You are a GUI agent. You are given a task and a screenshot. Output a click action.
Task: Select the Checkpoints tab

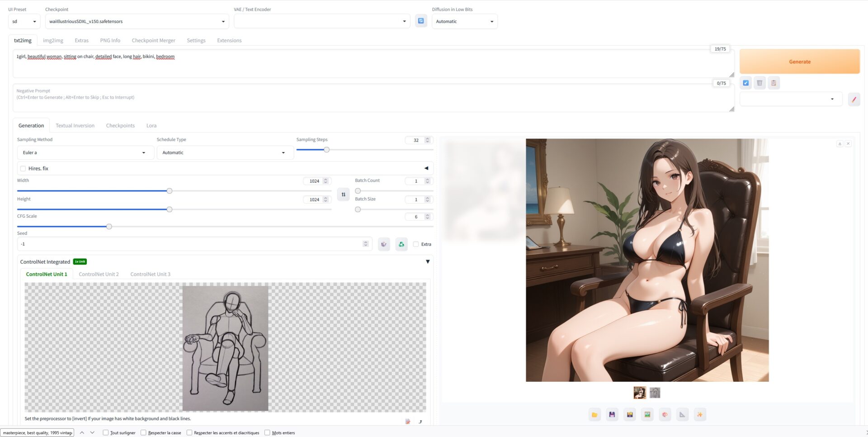120,125
